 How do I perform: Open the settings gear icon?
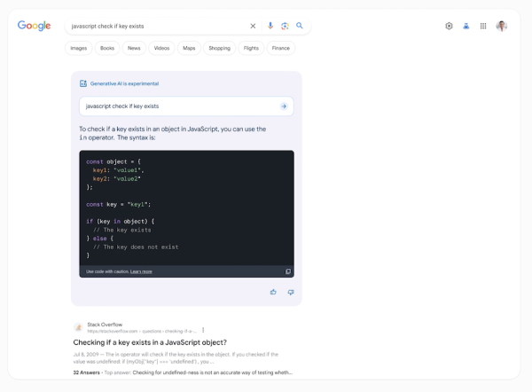(x=449, y=26)
